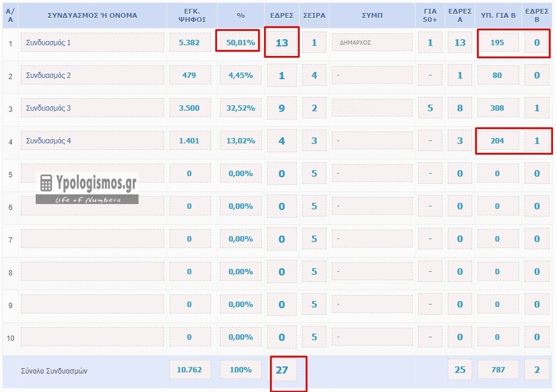Viewport: 556px width, 392px height.
Task: Click the votes field showing 479
Action: coord(190,75)
